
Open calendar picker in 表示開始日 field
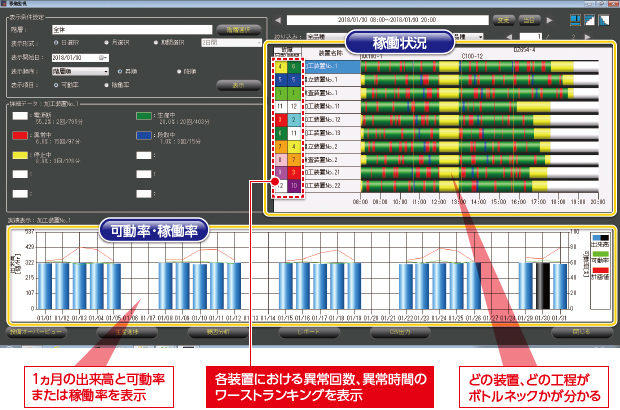click(x=103, y=58)
